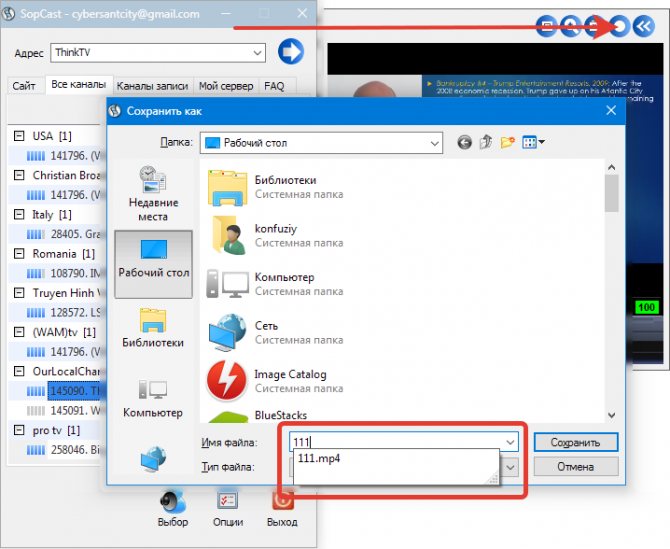Go back to the previous folder
This screenshot has height=549, width=670.
(x=464, y=142)
